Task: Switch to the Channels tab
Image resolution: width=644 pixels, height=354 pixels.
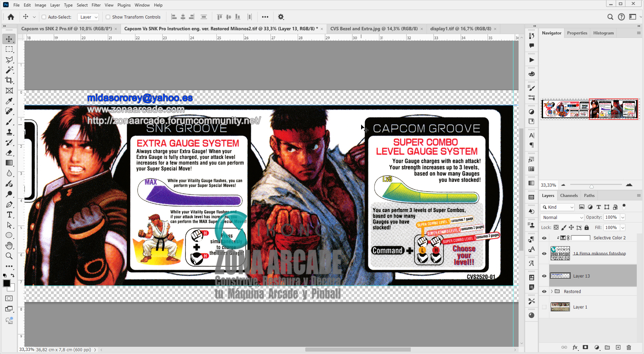Action: pyautogui.click(x=569, y=195)
